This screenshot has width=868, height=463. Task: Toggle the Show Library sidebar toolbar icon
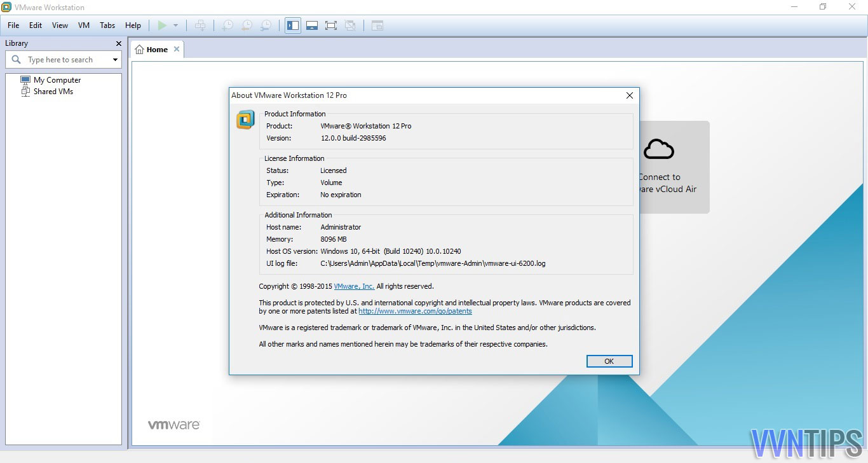tap(293, 25)
